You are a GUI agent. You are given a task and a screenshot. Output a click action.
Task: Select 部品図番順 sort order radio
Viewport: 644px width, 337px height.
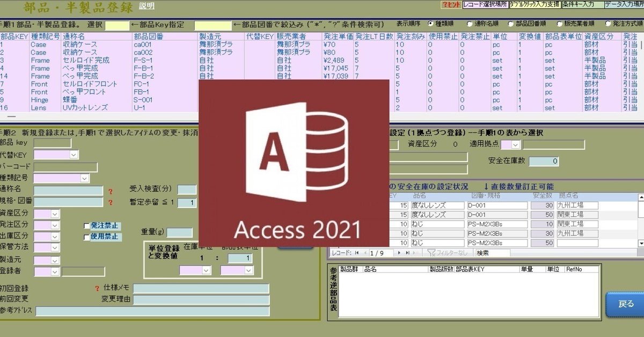(x=511, y=24)
